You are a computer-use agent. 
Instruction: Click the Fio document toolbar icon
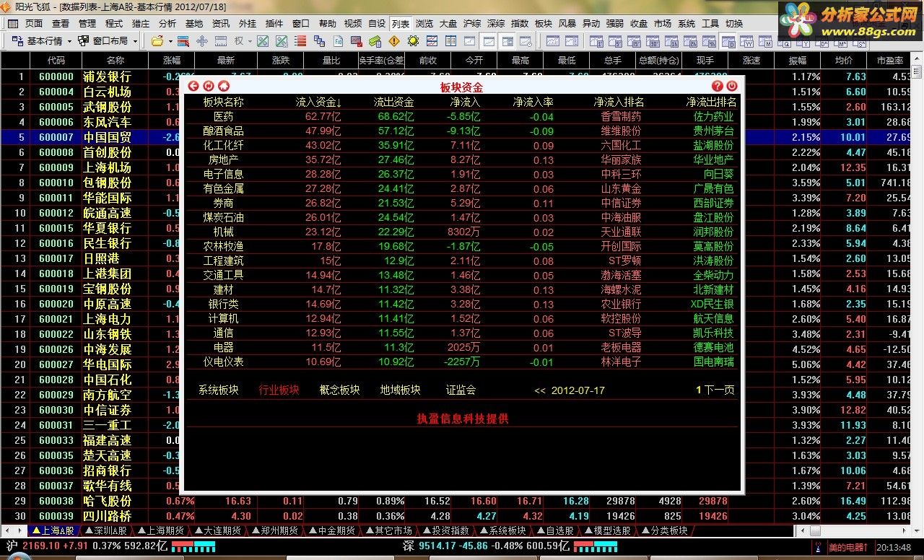[337, 41]
